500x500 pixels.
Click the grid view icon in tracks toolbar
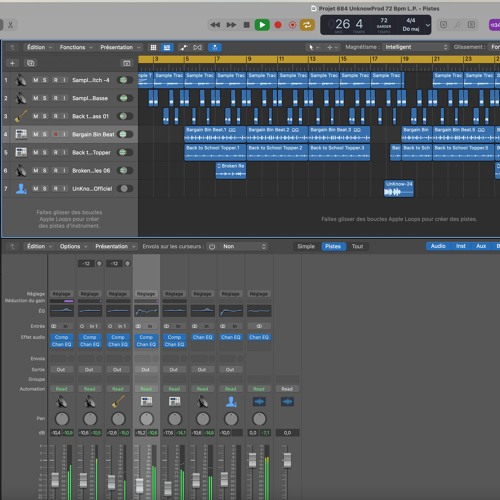pyautogui.click(x=153, y=47)
